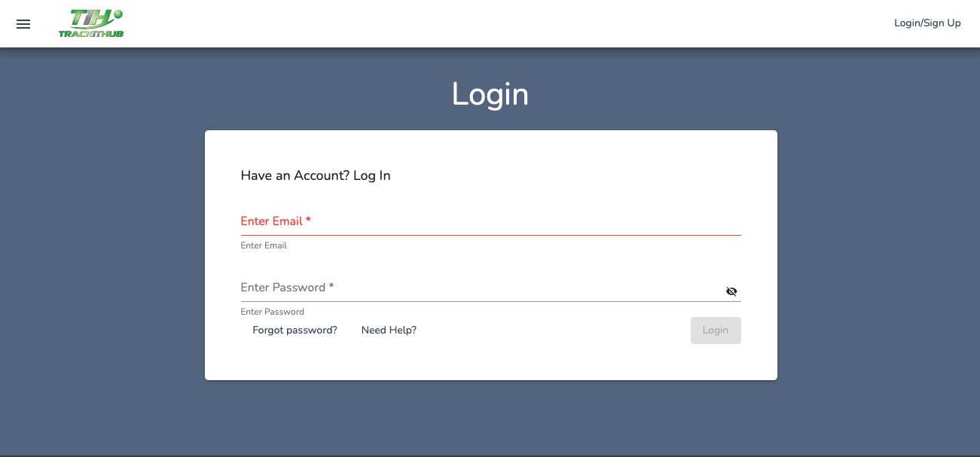Click the "Have an Account? Log In" text
Viewport: 980px width, 457px height.
(316, 176)
